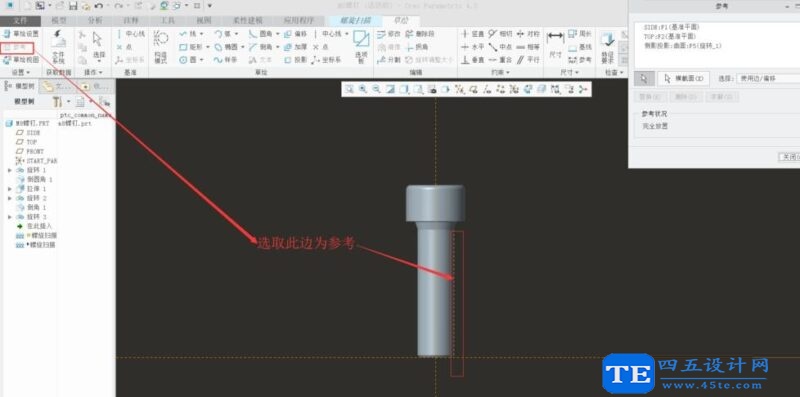Image resolution: width=800 pixels, height=397 pixels.
Task: Open the 线 (Line) tool dropdown arrow
Action: coord(202,34)
